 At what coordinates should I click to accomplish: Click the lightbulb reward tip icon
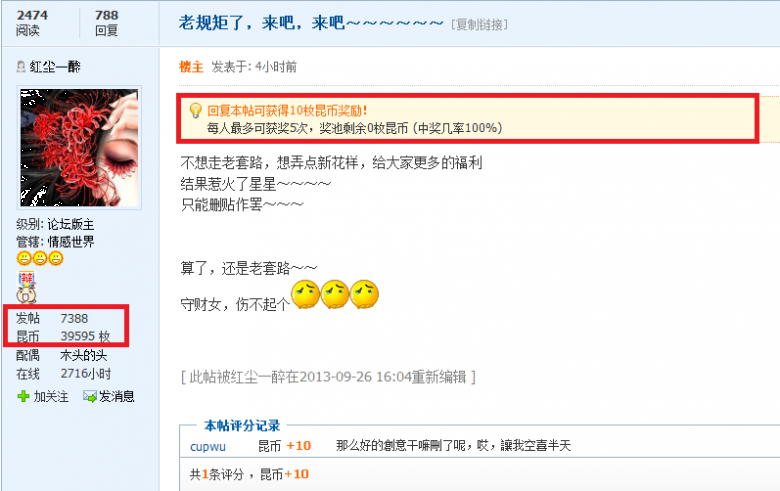coord(195,110)
